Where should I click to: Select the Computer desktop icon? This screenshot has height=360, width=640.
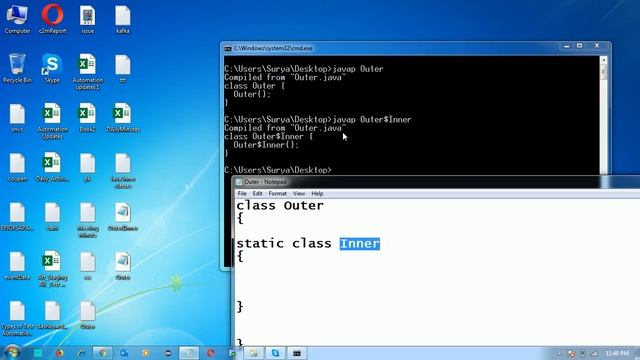[x=17, y=19]
